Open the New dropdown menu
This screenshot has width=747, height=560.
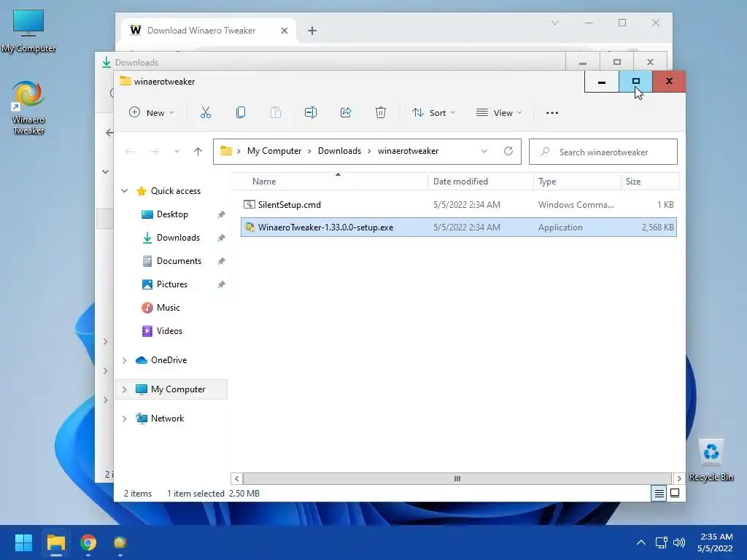(152, 113)
